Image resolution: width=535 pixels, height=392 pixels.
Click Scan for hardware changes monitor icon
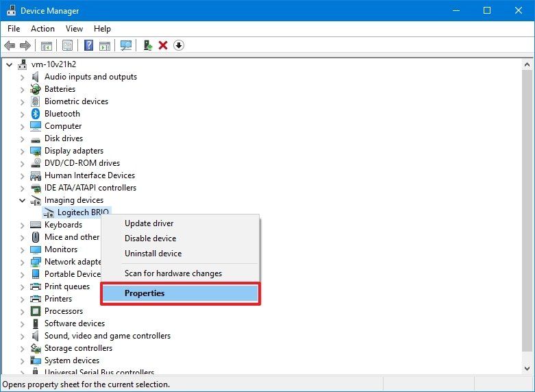click(x=126, y=45)
